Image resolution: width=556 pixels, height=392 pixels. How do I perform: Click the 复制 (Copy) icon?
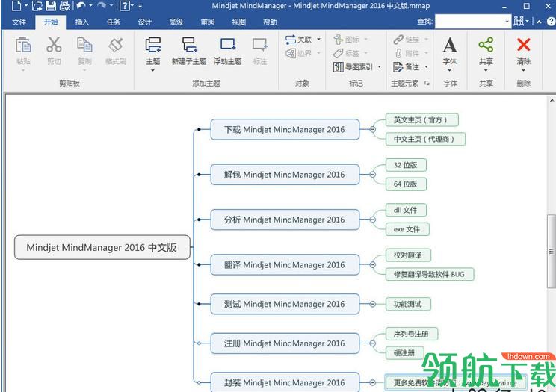(x=84, y=45)
